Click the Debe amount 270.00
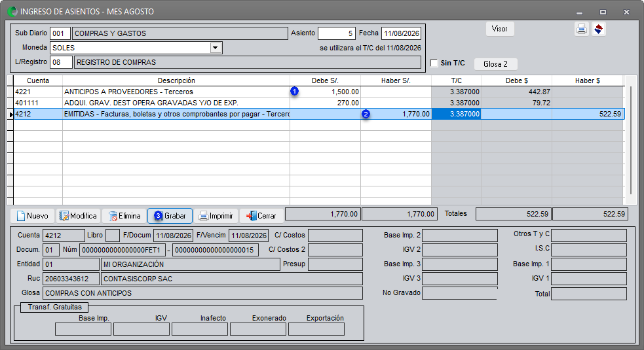Image resolution: width=644 pixels, height=350 pixels. point(348,103)
